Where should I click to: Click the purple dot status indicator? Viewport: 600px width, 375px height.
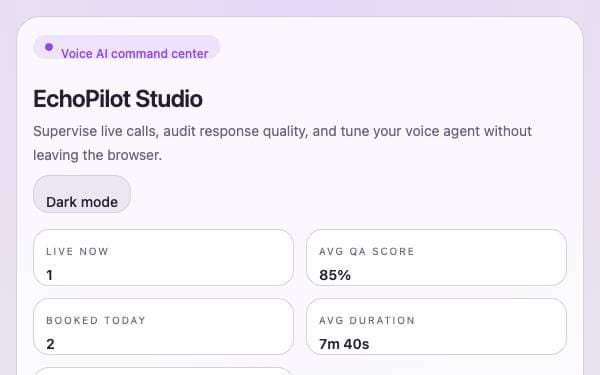coord(49,47)
